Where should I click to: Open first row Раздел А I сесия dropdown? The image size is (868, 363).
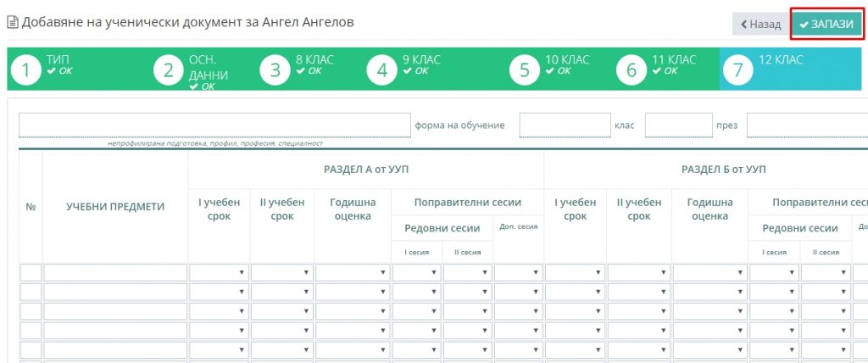click(417, 272)
